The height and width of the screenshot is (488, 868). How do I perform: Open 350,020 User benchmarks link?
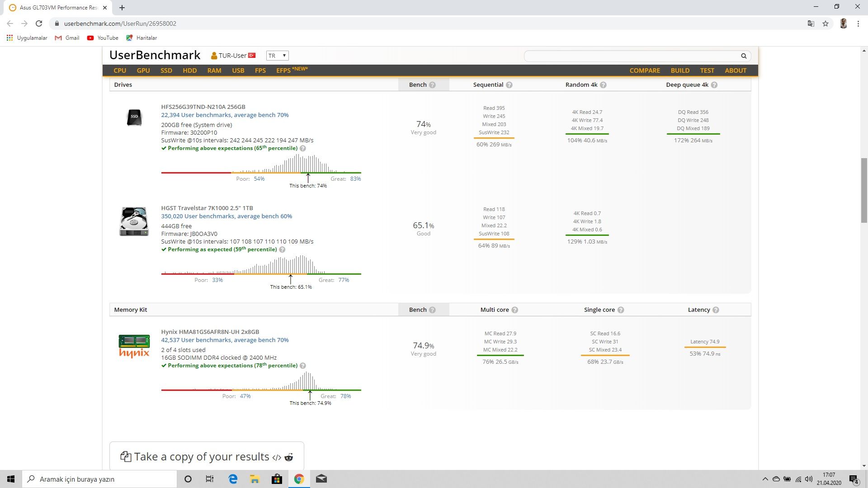tap(226, 216)
